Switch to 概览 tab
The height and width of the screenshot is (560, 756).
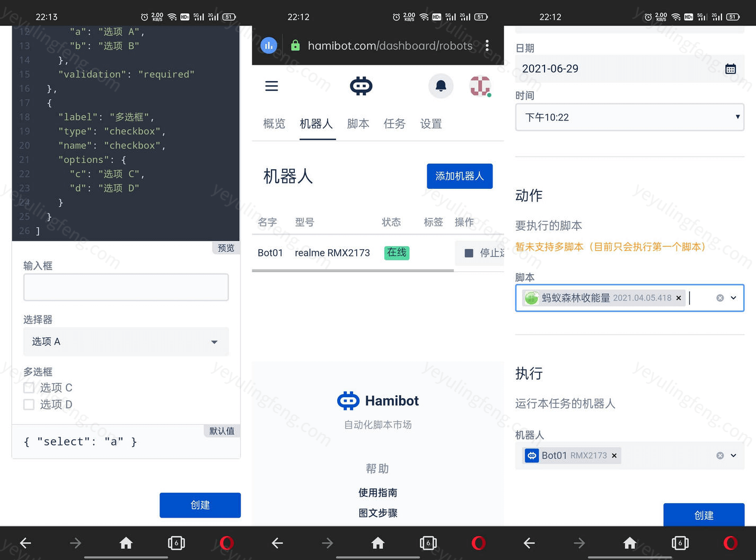click(274, 124)
